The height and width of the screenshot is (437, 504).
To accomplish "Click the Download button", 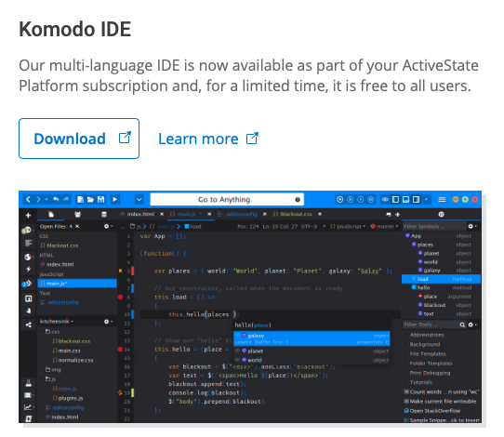I will (79, 139).
